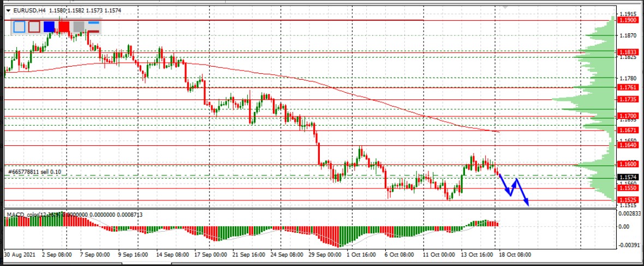
Task: Select the solid blue square
Action: (x=49, y=27)
